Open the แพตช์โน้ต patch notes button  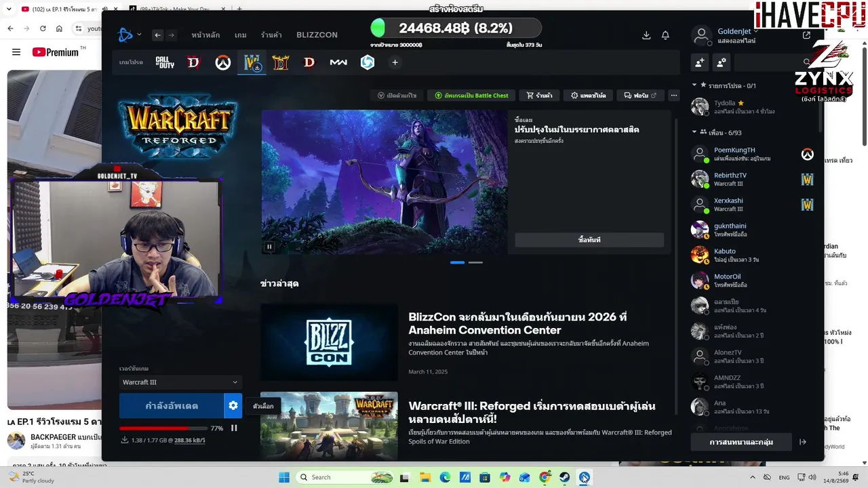[x=588, y=96]
